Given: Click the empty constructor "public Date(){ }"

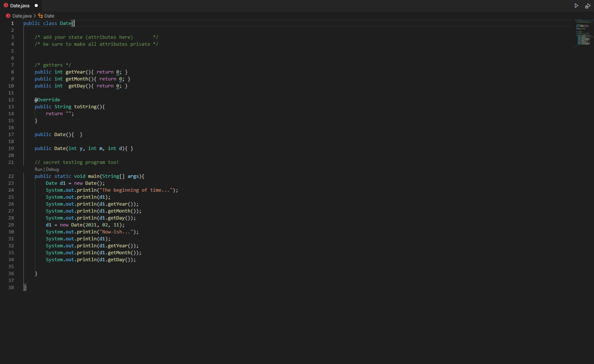Looking at the screenshot, I should pyautogui.click(x=59, y=135).
